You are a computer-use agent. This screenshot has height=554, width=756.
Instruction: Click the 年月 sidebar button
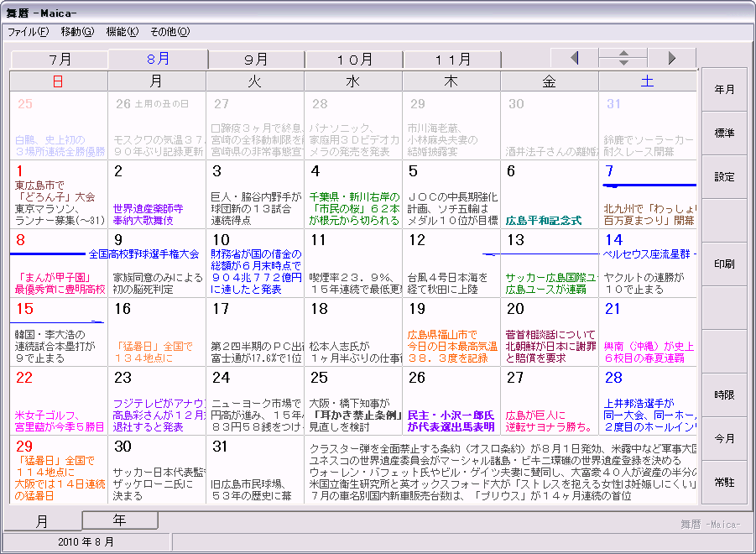[724, 90]
